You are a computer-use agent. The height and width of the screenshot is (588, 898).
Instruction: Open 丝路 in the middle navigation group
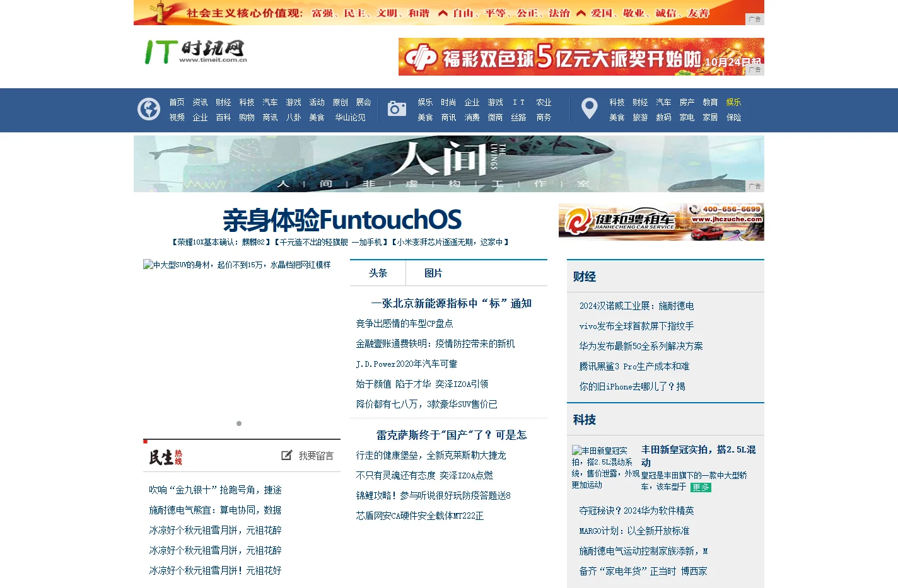coord(518,117)
